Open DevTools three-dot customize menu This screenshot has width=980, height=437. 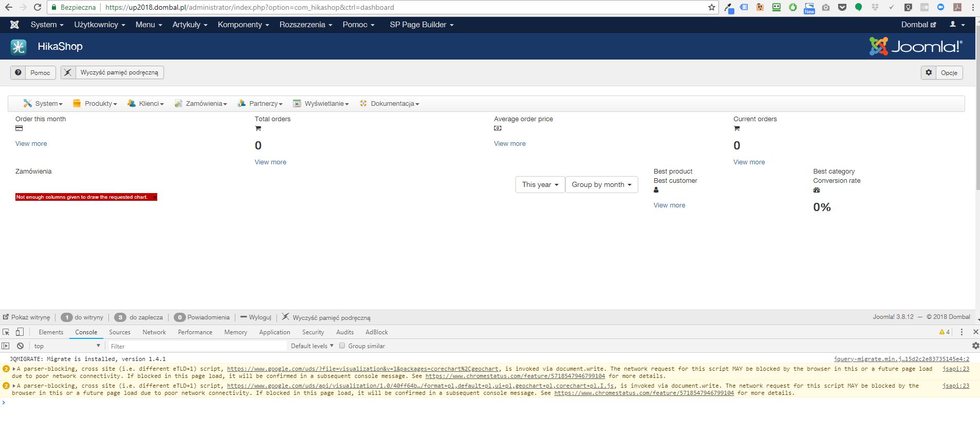tap(961, 332)
